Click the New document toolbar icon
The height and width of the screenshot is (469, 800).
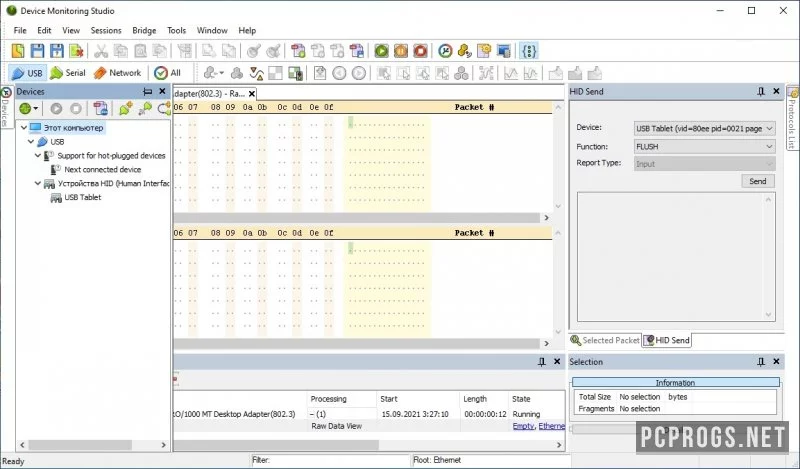(18, 51)
